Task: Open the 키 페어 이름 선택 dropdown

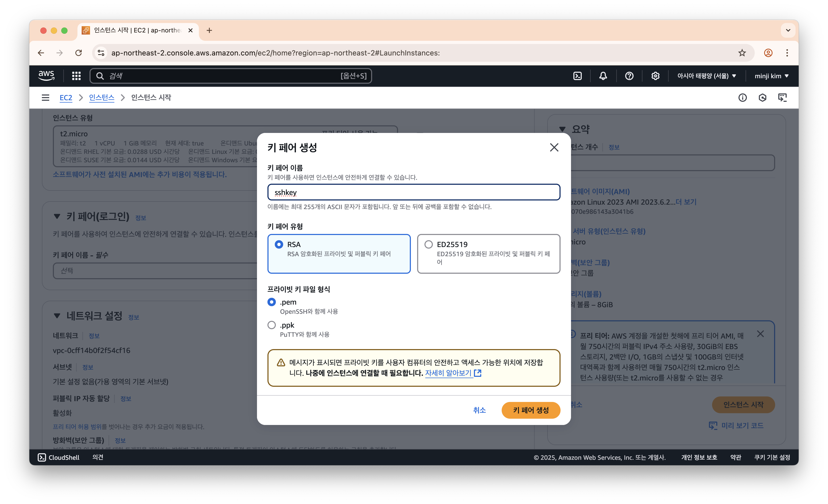Action: 155,271
